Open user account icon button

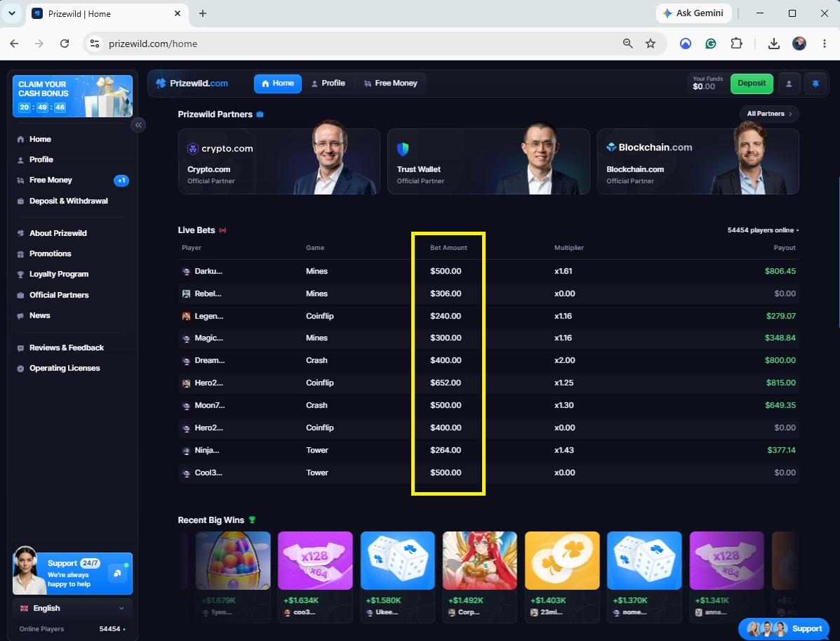[x=789, y=84]
